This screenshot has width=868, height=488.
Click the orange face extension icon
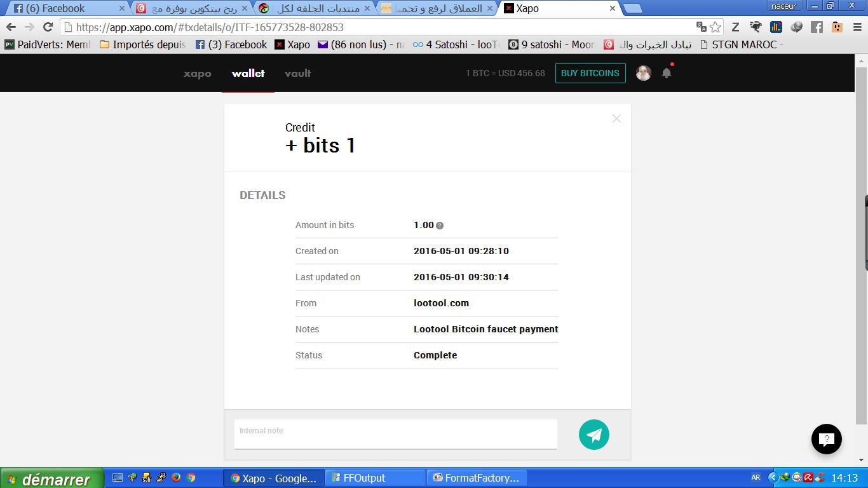point(837,27)
